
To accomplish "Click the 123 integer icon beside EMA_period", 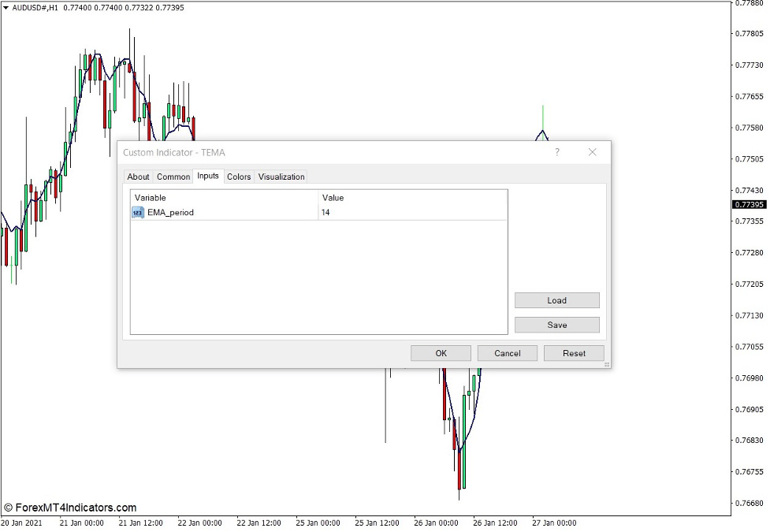I will pyautogui.click(x=136, y=212).
